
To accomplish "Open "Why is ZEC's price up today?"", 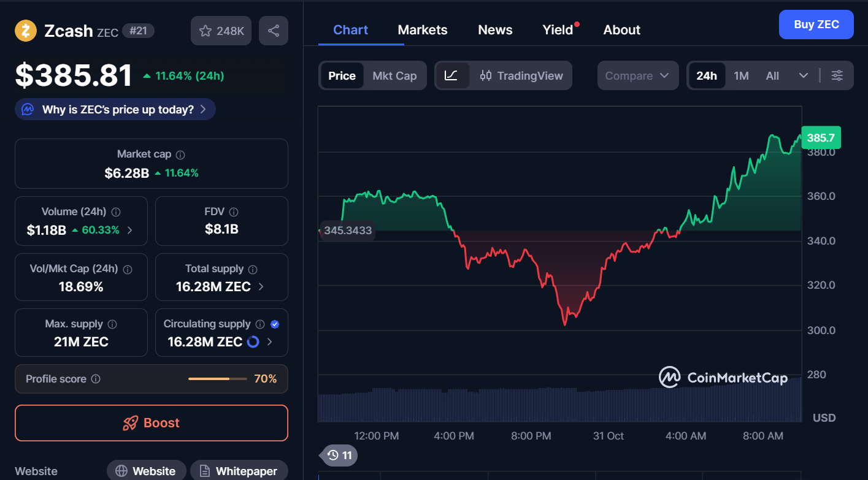I will pyautogui.click(x=115, y=110).
